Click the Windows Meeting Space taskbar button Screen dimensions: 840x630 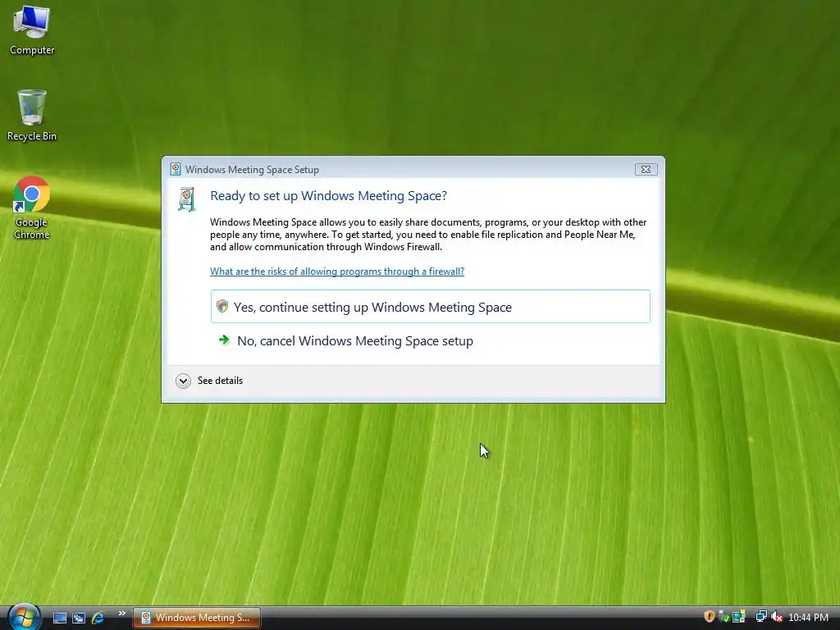pos(197,618)
